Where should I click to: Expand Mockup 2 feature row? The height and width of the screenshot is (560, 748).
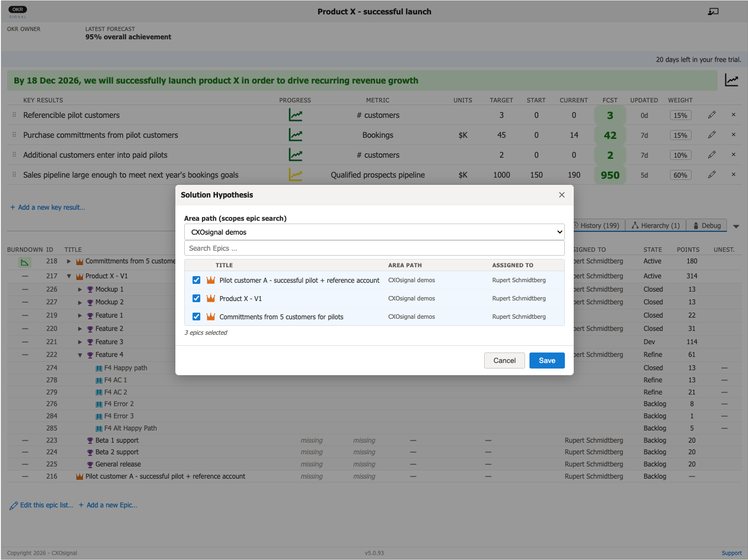[x=80, y=303]
